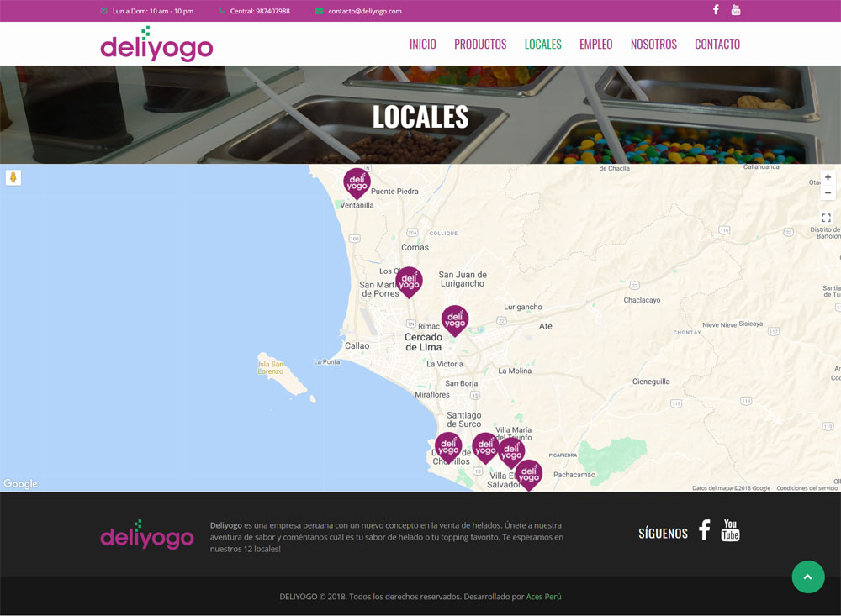This screenshot has width=841, height=616.
Task: Click the phone icon beside Central number
Action: (222, 11)
